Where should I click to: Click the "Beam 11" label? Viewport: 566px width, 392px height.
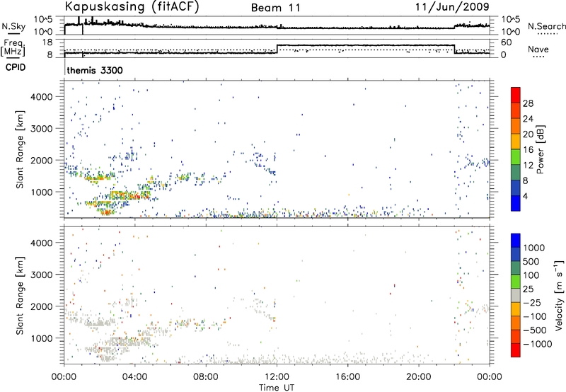pyautogui.click(x=275, y=8)
